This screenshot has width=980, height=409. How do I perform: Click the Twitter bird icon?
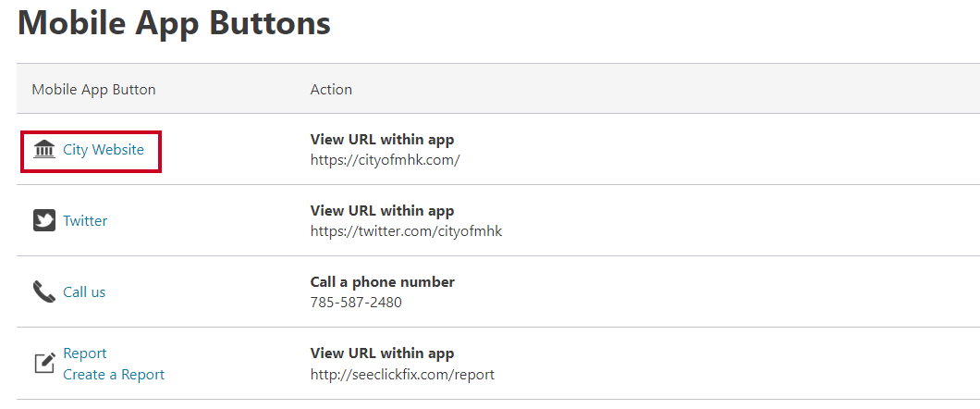click(43, 221)
